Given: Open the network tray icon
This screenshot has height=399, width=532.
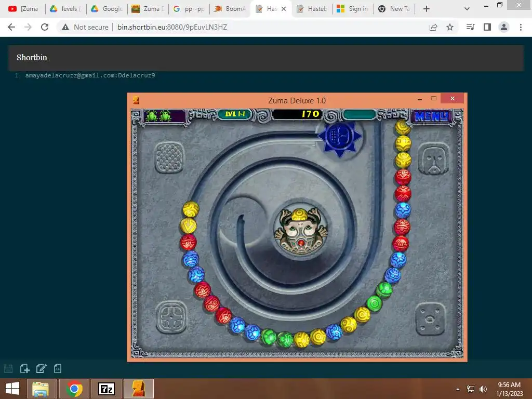Looking at the screenshot, I should coord(471,389).
